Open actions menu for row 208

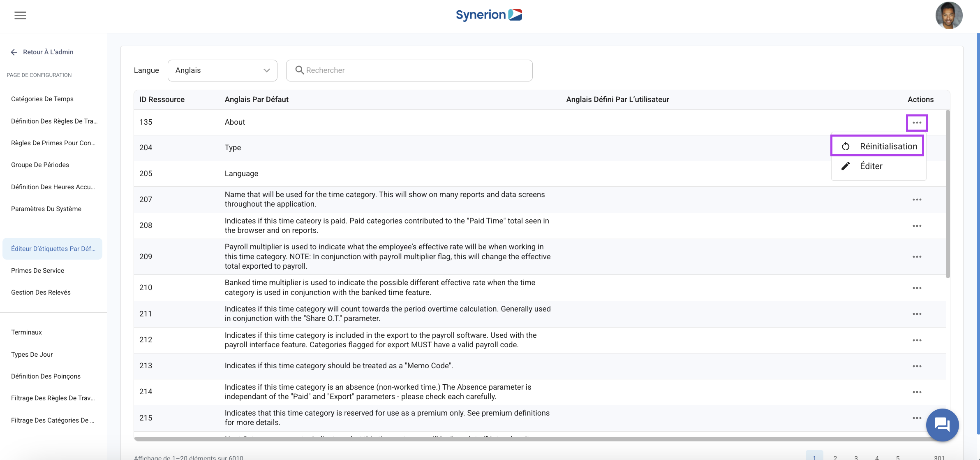click(x=917, y=226)
